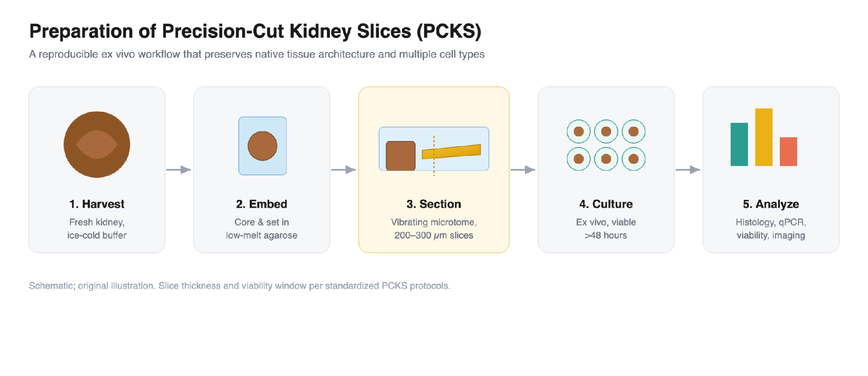Click the arrow between Harvest and Embed
This screenshot has height=376, width=868.
click(x=178, y=170)
